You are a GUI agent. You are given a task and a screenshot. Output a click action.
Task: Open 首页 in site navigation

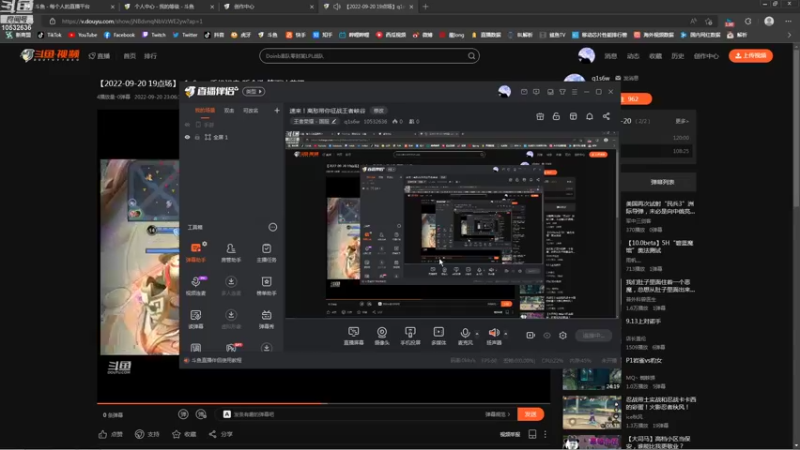tap(130, 56)
